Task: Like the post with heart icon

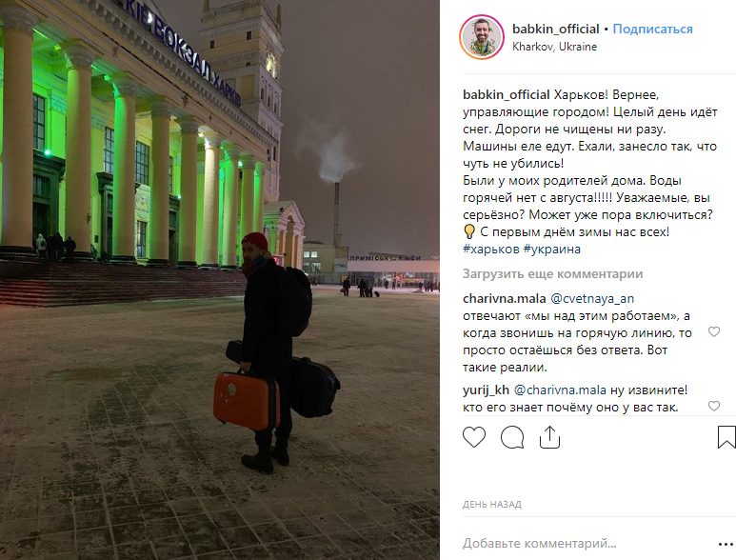Action: 474,437
